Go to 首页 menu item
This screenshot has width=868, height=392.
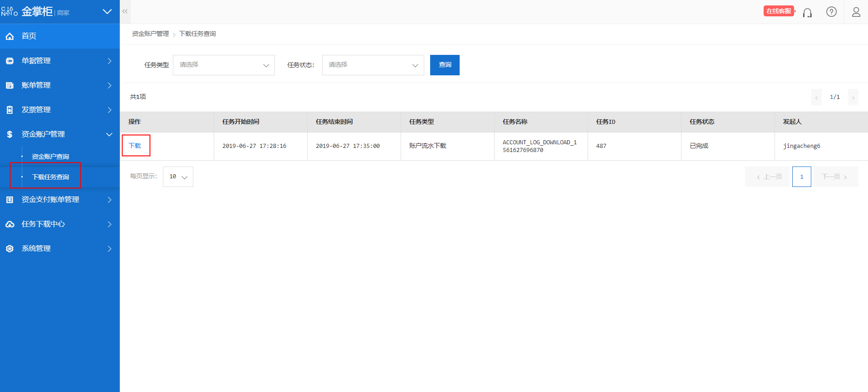pyautogui.click(x=60, y=36)
